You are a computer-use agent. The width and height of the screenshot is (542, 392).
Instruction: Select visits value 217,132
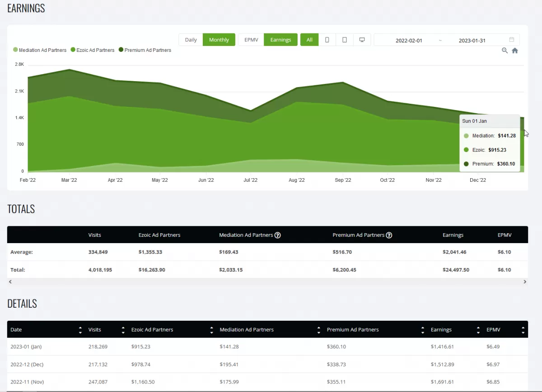[98, 364]
